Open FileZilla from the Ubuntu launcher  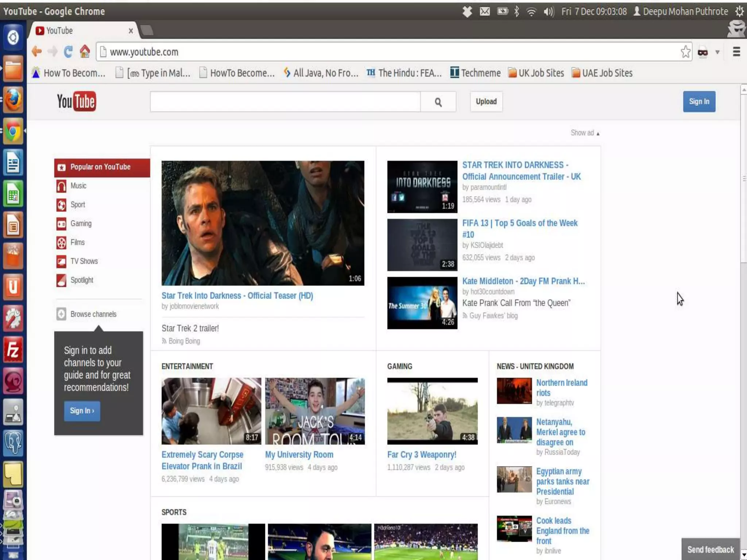point(13,350)
